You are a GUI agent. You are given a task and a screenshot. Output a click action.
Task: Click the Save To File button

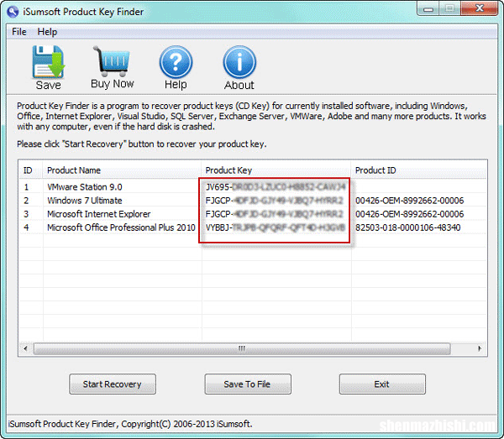248,384
